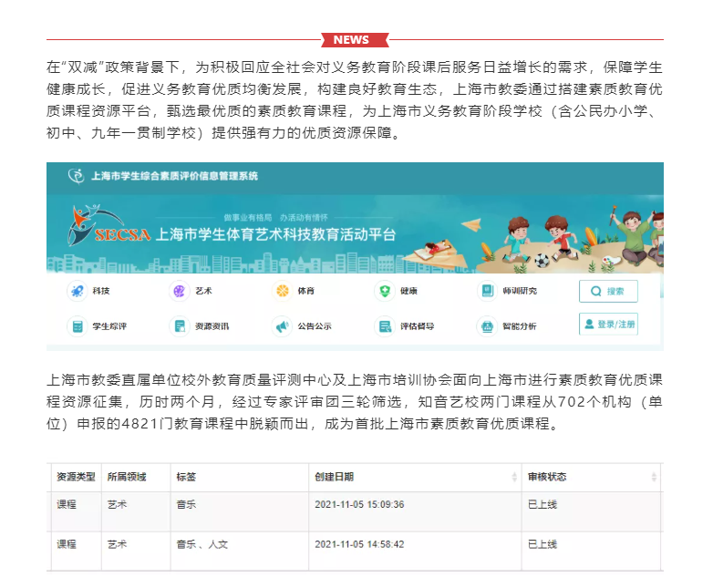Click 艺术 in the 15:09:36 row

[x=118, y=504]
